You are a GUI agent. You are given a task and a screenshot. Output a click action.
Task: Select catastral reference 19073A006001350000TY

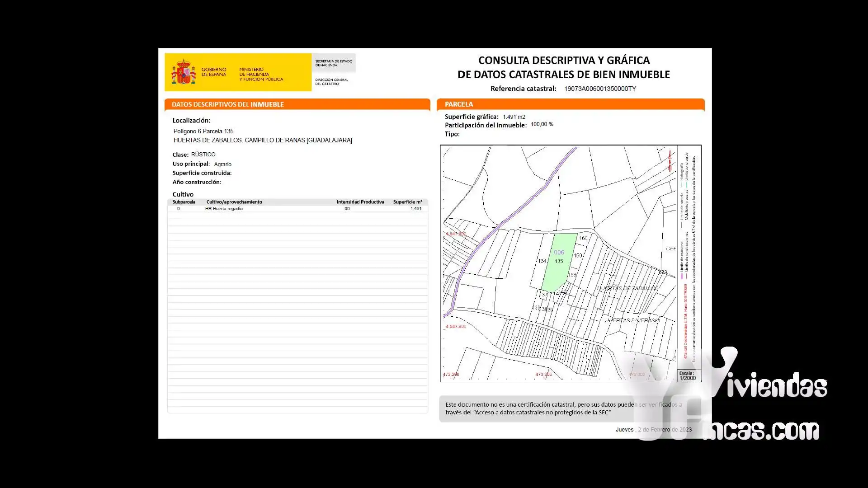[x=600, y=89]
